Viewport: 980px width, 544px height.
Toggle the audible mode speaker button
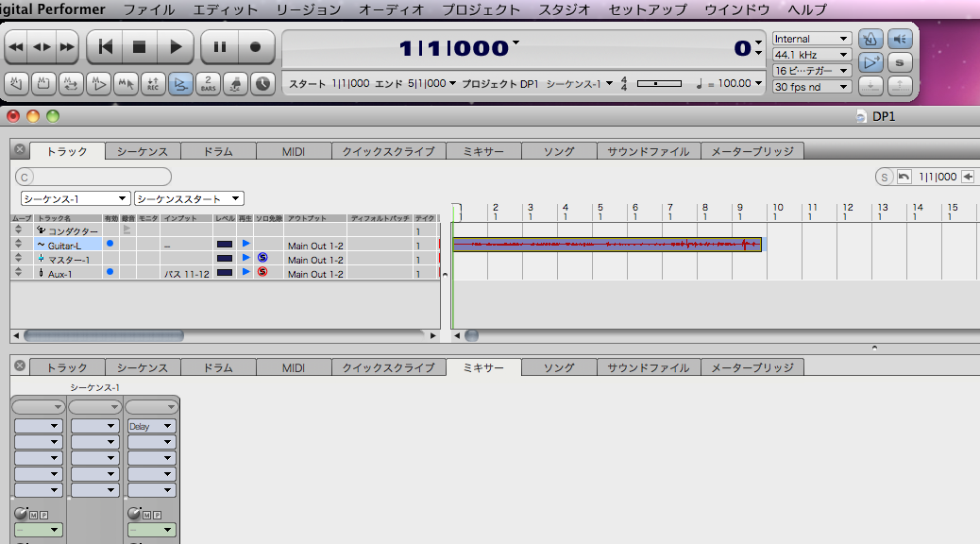click(x=900, y=40)
